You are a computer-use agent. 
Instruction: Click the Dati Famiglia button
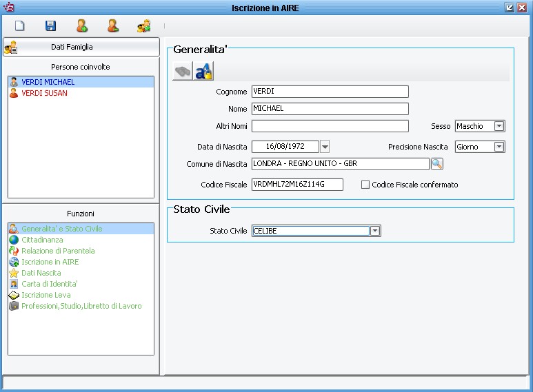click(81, 48)
